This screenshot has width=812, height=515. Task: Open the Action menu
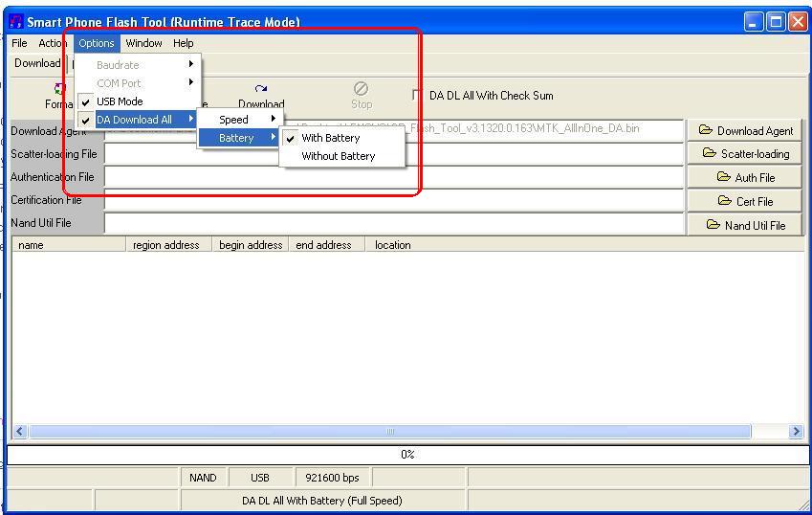pyautogui.click(x=53, y=43)
